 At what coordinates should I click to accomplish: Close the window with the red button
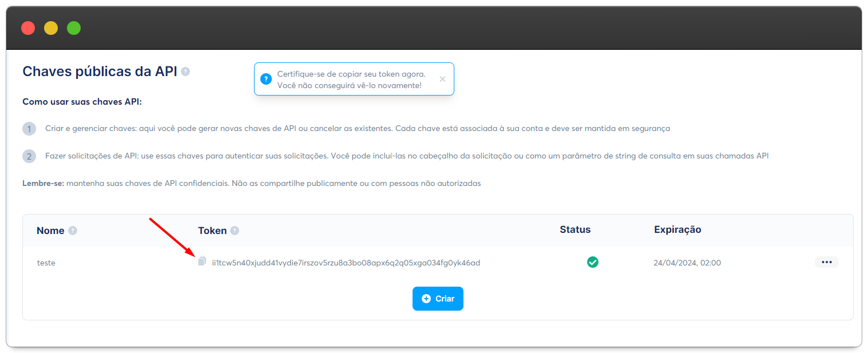tap(28, 28)
